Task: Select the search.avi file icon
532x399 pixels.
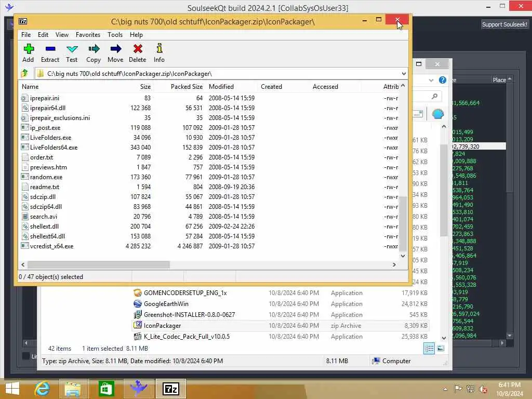Action: tap(24, 217)
